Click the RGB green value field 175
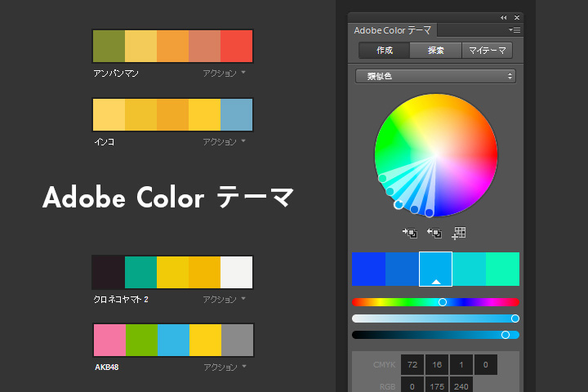Screen dimensions: 588x392 pyautogui.click(x=437, y=385)
